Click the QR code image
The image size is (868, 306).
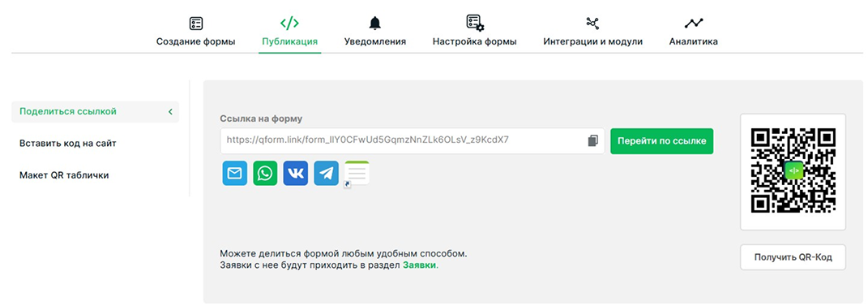[793, 170]
